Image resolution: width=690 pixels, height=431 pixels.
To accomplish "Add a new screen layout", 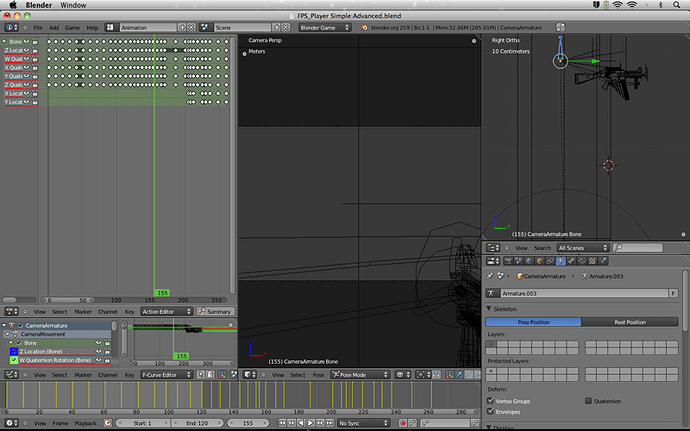I will (182, 27).
